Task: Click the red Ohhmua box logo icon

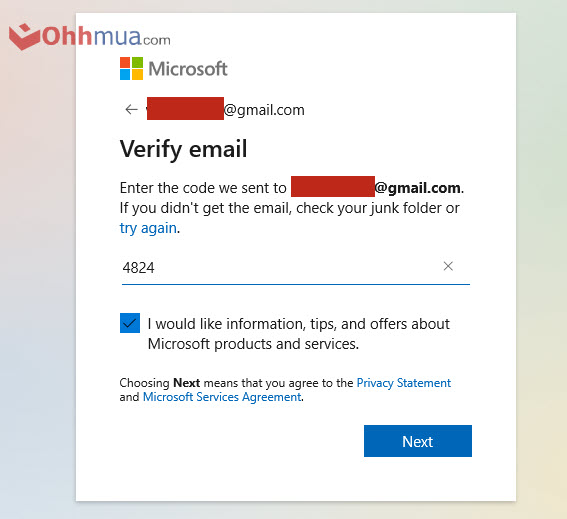Action: coord(24,37)
